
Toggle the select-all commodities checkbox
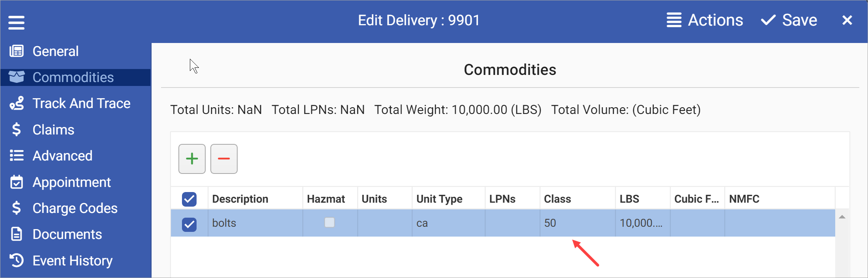189,200
